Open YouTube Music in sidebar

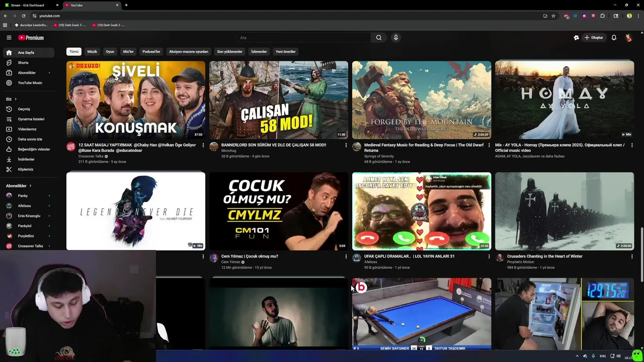click(30, 82)
